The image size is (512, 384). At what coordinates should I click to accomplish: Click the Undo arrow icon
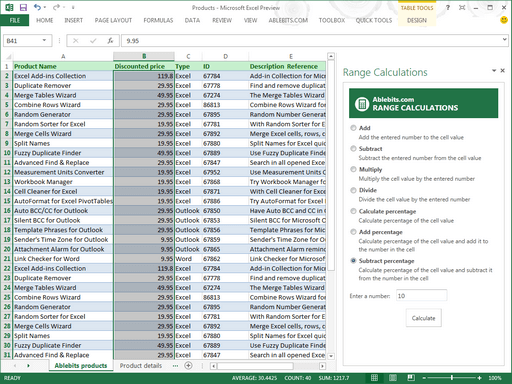click(x=37, y=7)
